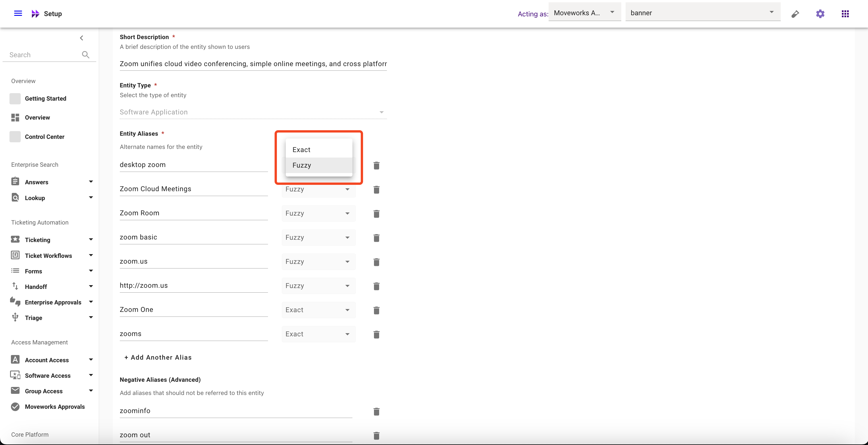
Task: Expand the Ticketing sidebar section
Action: click(x=91, y=240)
